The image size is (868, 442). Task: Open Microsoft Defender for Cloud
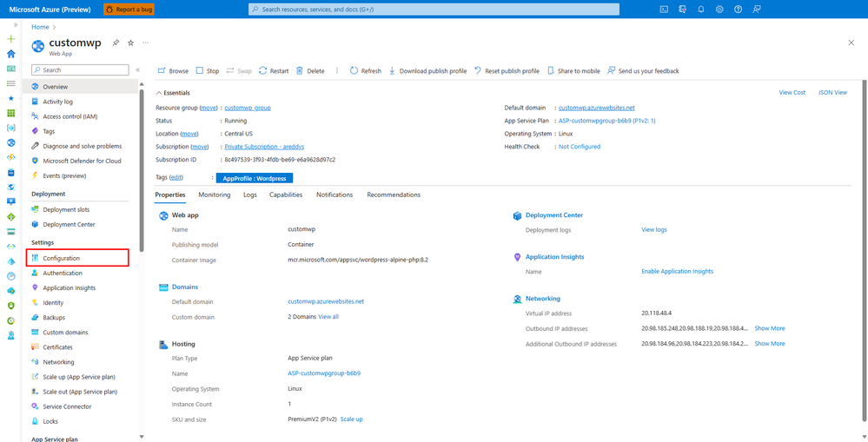pos(80,161)
